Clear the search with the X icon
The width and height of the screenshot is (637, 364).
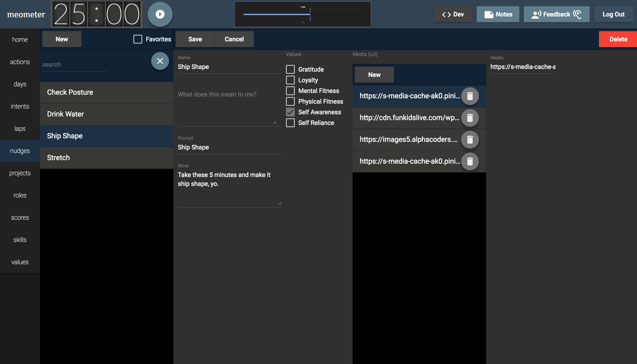point(160,61)
